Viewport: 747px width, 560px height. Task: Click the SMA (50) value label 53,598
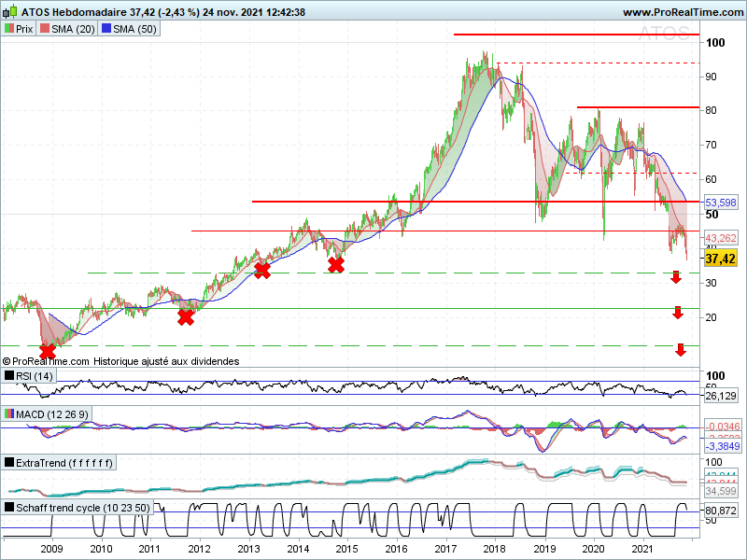(720, 203)
